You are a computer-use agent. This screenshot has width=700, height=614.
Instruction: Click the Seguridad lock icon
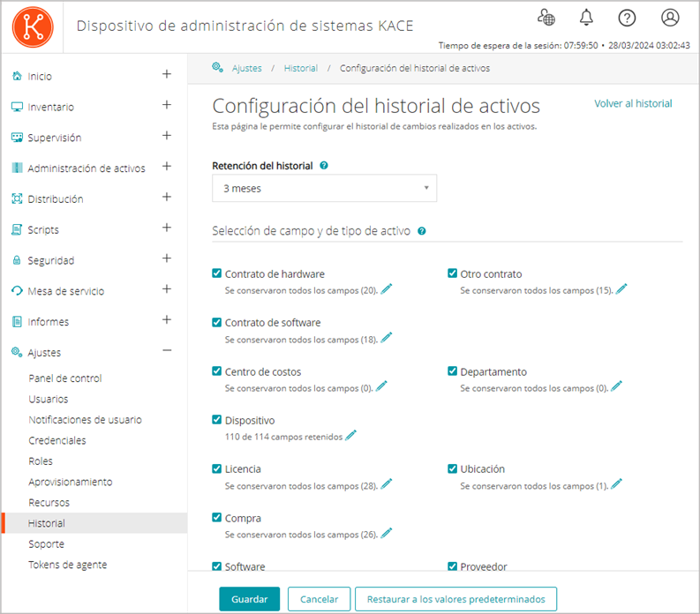pos(17,260)
